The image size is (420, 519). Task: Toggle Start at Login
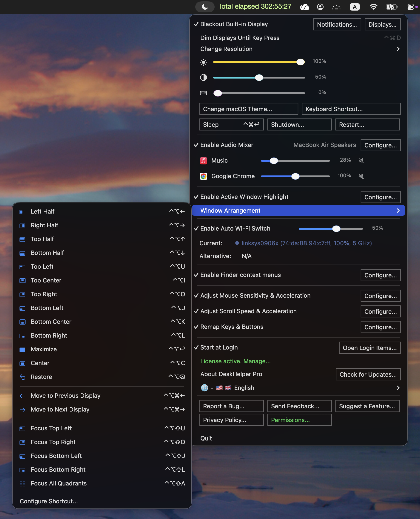(216, 347)
